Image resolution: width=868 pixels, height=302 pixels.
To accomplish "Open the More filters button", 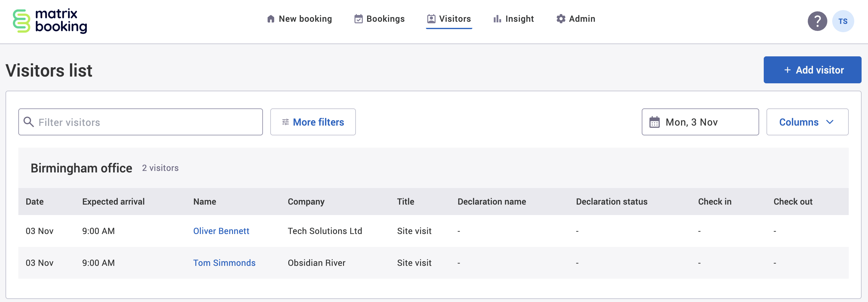I will pos(313,122).
